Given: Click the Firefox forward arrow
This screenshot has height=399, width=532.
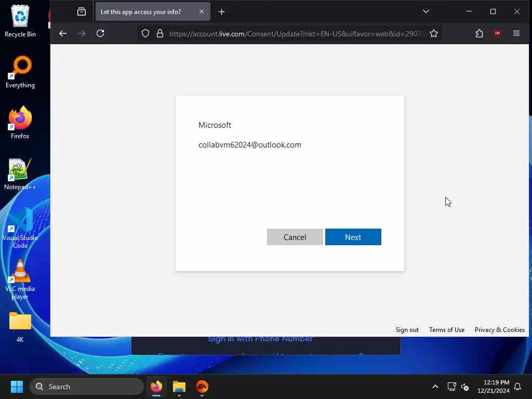Looking at the screenshot, I should pyautogui.click(x=82, y=33).
